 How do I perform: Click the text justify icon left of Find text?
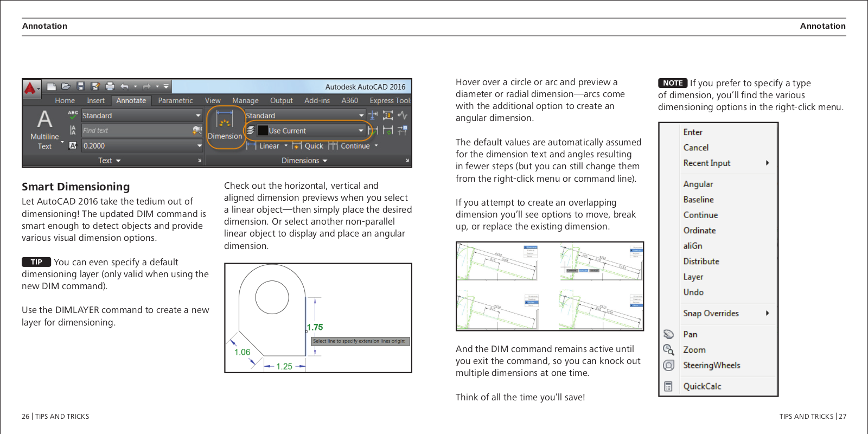(73, 130)
